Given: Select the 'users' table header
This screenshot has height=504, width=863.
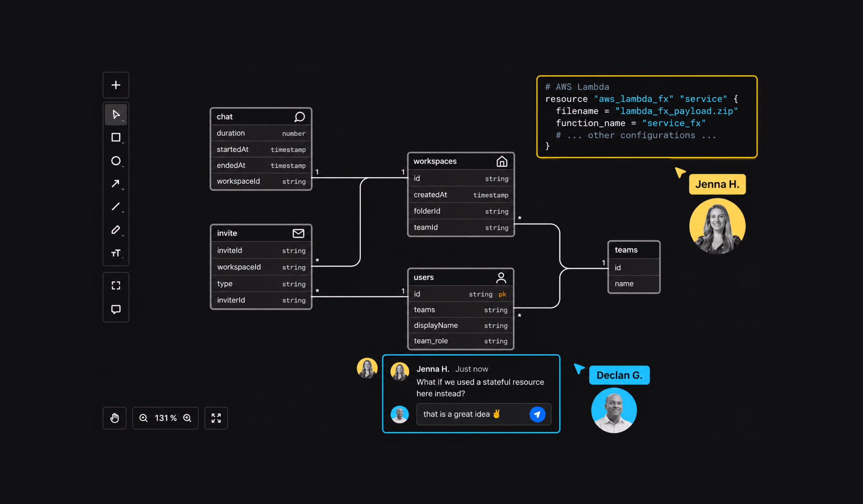Looking at the screenshot, I should coord(461,277).
